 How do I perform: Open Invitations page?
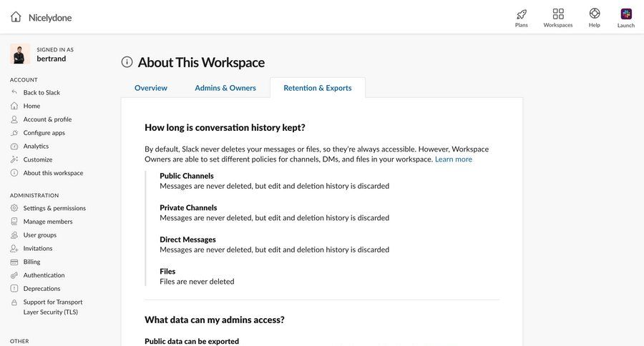pos(38,248)
